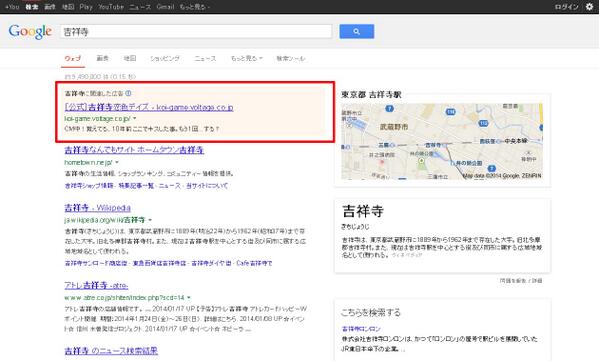
Task: Click the Google logo
Action: click(30, 32)
